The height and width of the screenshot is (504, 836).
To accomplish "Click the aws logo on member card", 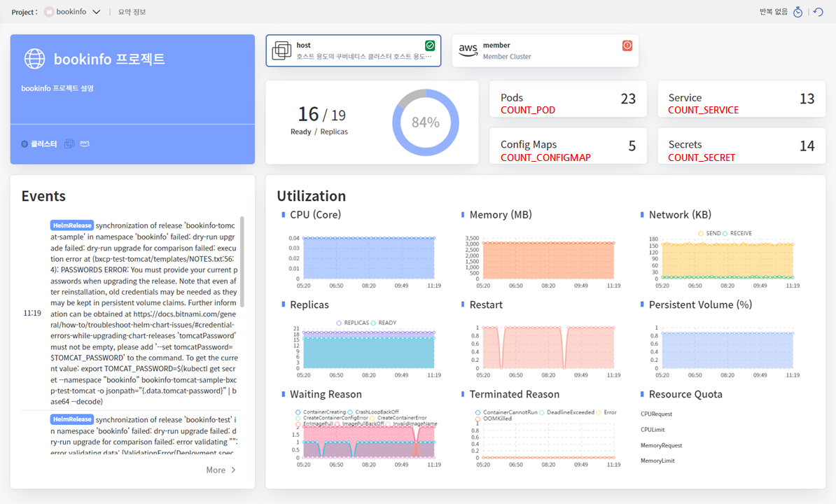I will [x=468, y=50].
